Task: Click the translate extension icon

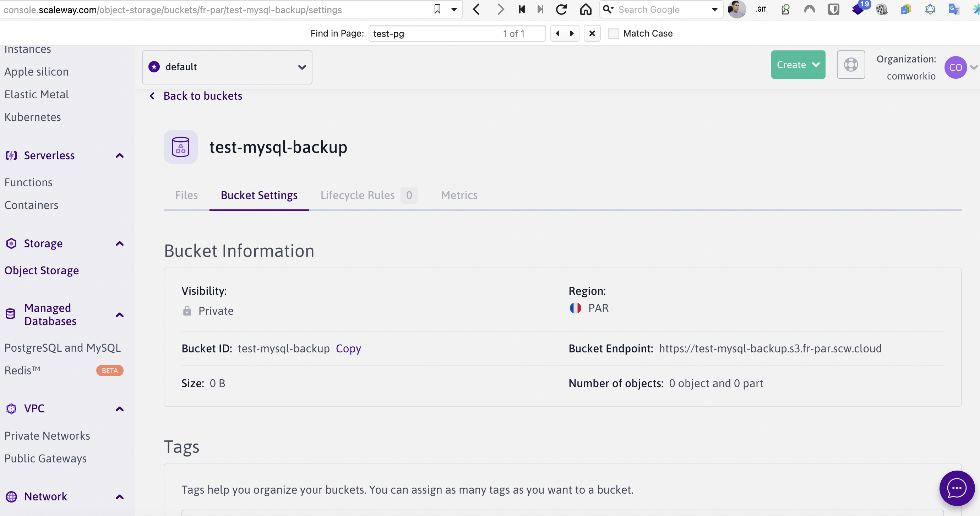Action: coord(954,9)
